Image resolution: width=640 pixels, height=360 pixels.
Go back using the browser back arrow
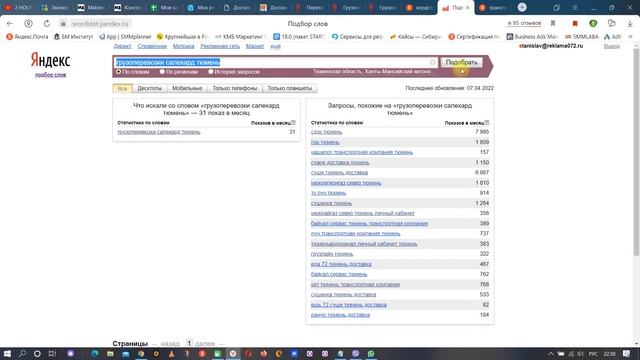click(x=10, y=24)
